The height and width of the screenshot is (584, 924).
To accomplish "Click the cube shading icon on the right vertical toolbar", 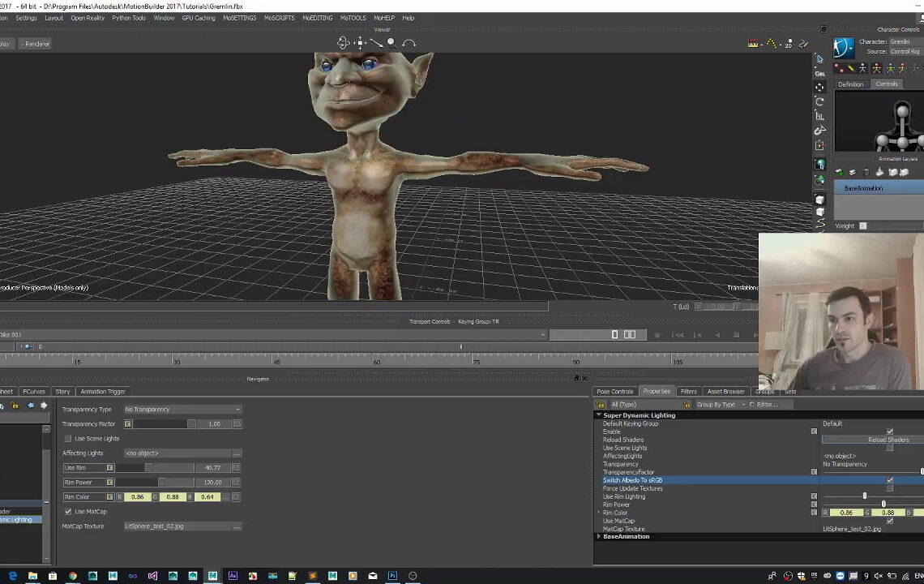I will (x=819, y=197).
